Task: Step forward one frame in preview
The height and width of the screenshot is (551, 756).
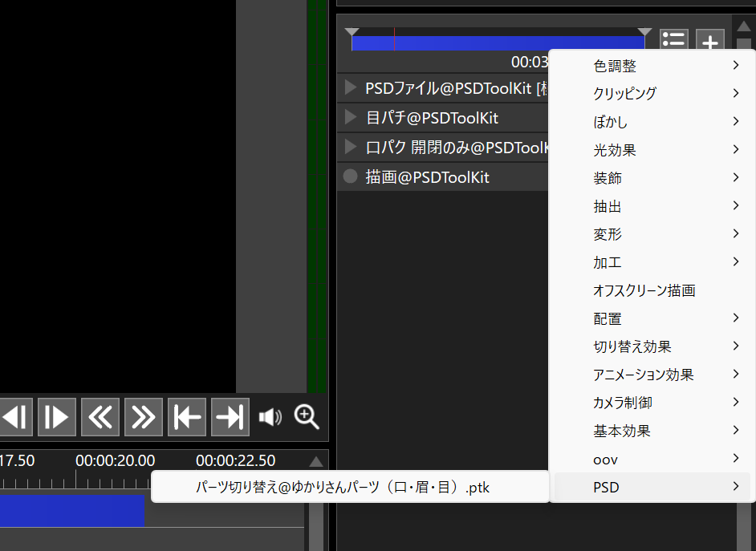Action: [x=57, y=417]
